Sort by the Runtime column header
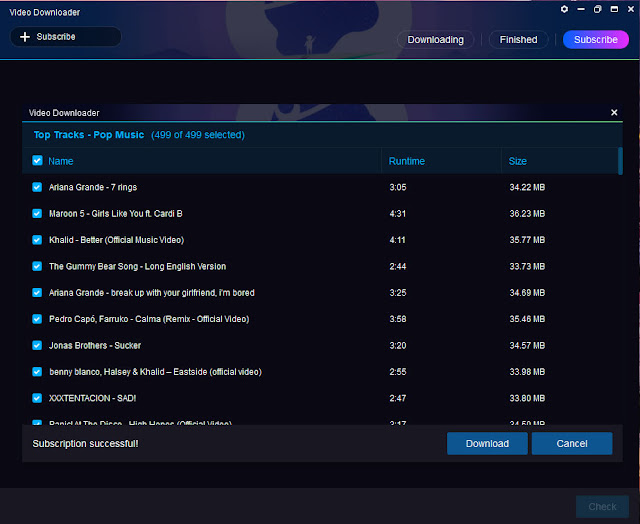This screenshot has height=524, width=640. pos(407,161)
